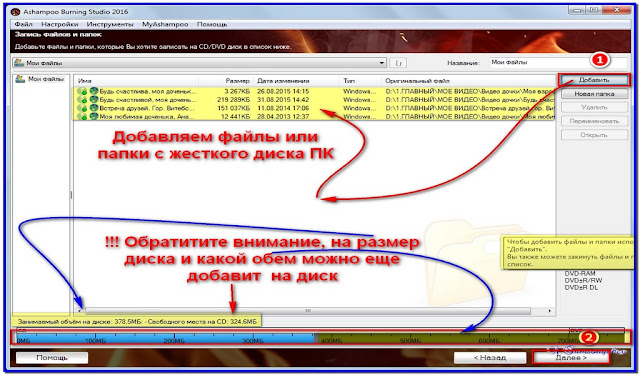This screenshot has height=375, width=640.
Task: Maximize the Ashampoo Burning Studio window
Action: coord(594,10)
